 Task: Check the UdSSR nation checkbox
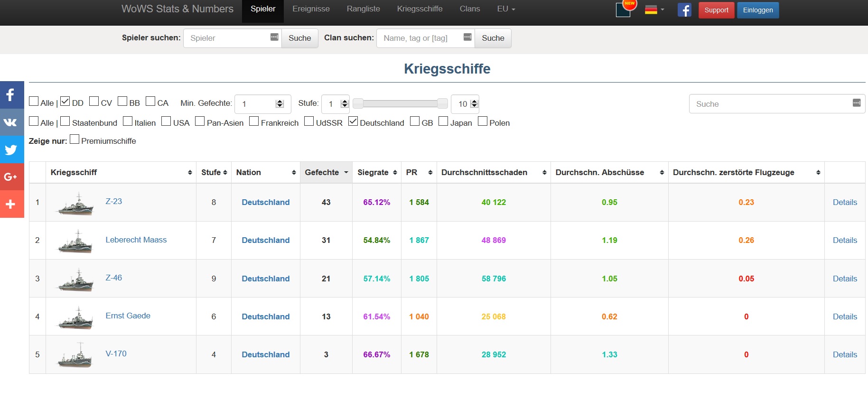[309, 121]
